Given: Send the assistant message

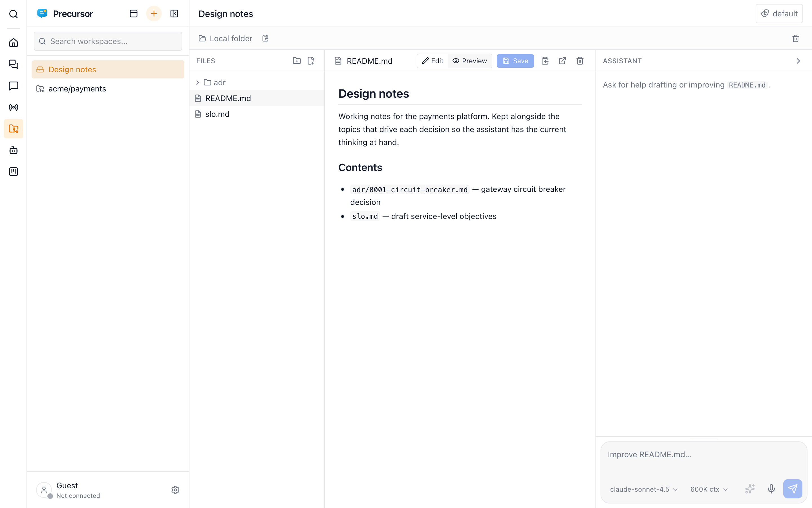Looking at the screenshot, I should point(793,489).
